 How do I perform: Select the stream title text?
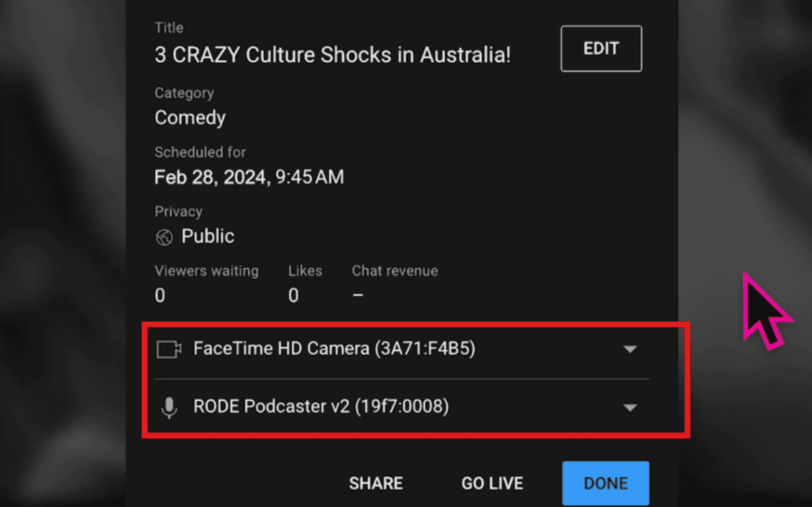pyautogui.click(x=332, y=55)
